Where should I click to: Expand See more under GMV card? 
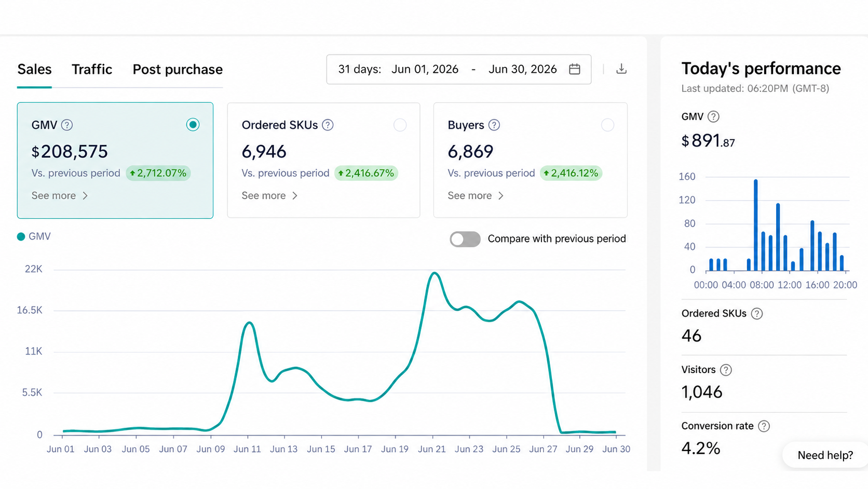click(x=60, y=196)
